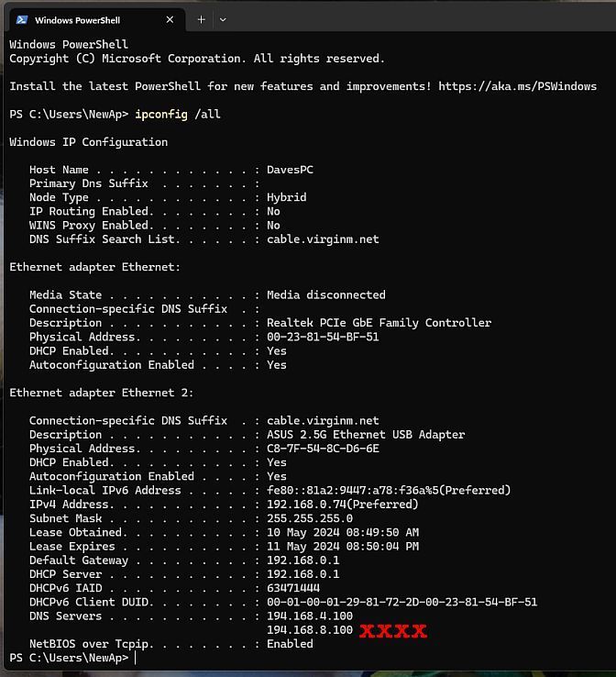Viewport: 616px width, 677px height.
Task: Click the ipconfig /all command text
Action: tap(178, 115)
